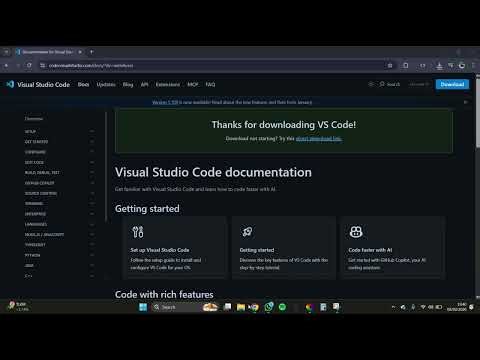This screenshot has width=480, height=360.
Task: Follow the direct download link
Action: point(319,138)
